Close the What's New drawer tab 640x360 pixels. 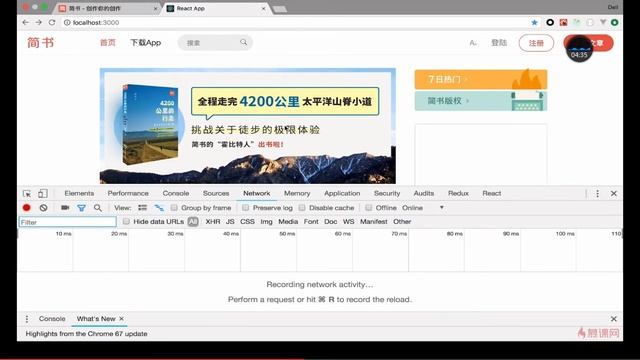(122, 319)
